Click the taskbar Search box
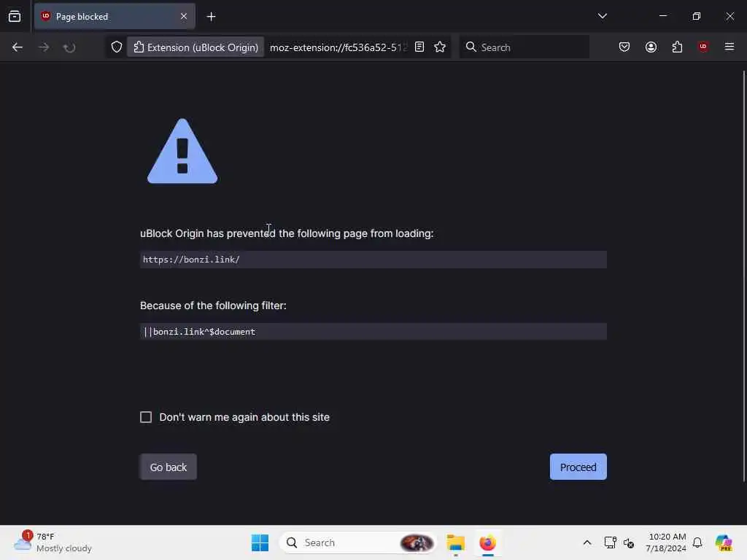This screenshot has height=560, width=747. [358, 542]
